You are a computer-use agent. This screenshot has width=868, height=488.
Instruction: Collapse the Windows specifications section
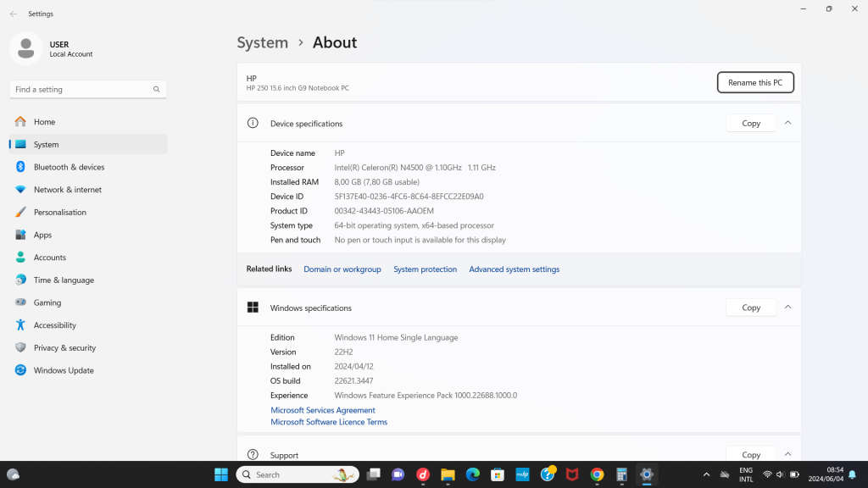787,307
